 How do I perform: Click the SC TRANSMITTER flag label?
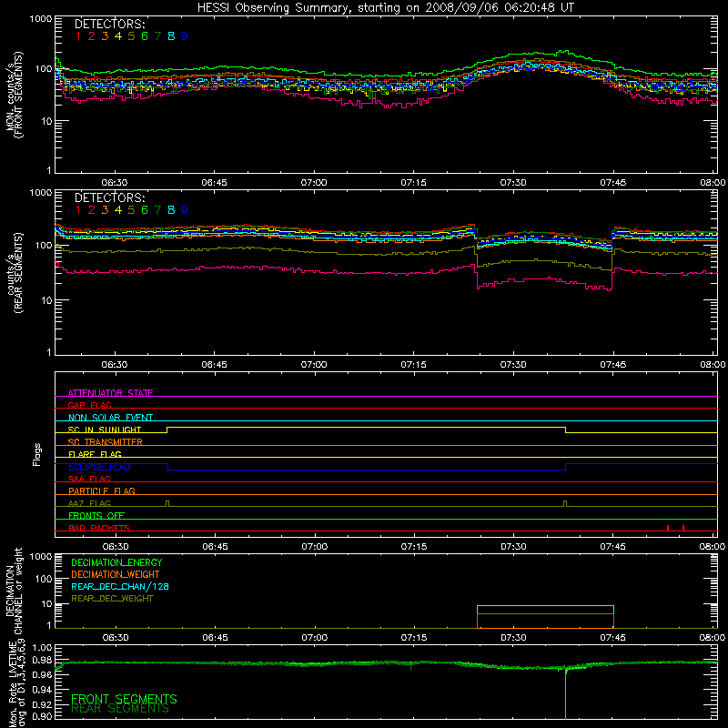coord(106,442)
